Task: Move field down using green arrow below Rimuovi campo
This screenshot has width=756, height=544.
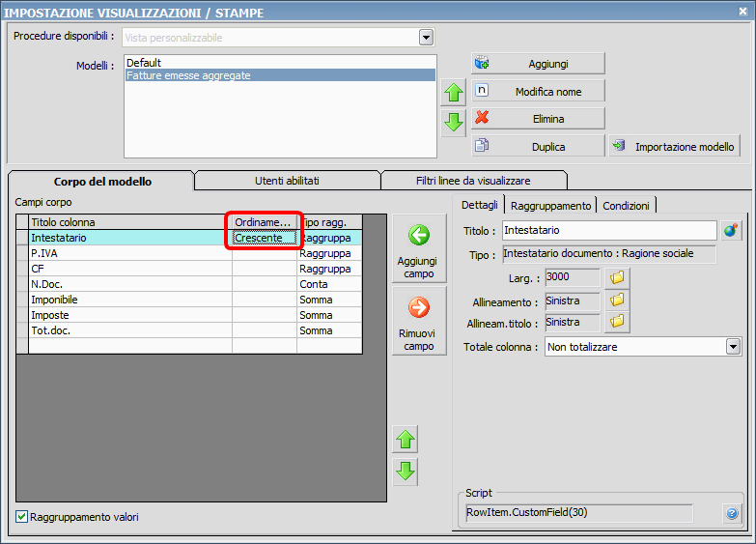Action: (405, 472)
